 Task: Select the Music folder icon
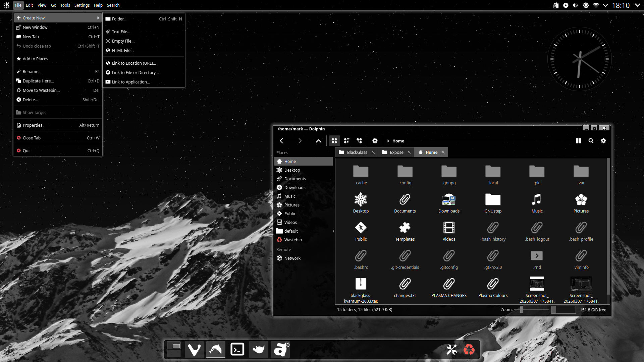click(x=537, y=200)
